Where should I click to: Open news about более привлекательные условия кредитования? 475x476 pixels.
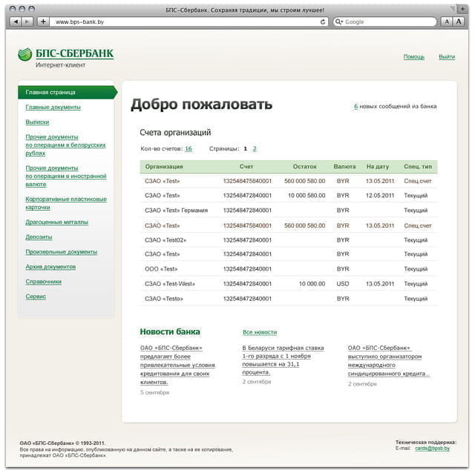click(x=177, y=365)
